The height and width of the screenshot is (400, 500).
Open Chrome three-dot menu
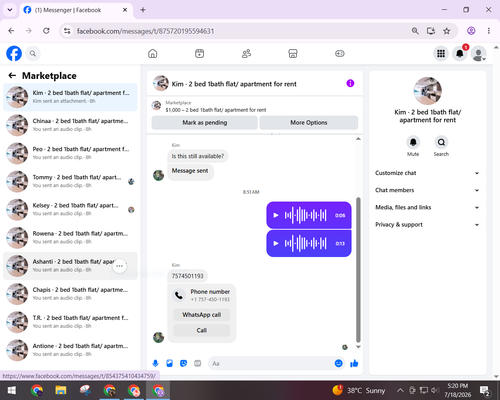pos(489,31)
